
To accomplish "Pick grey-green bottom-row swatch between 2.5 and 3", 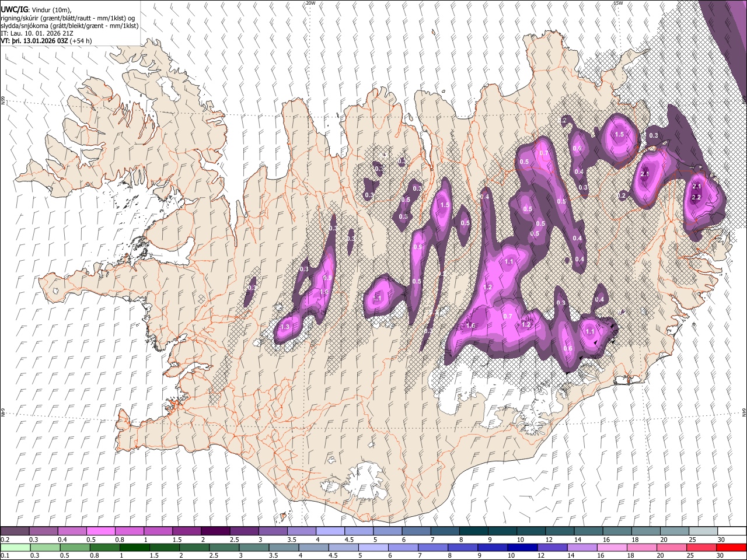I will 224,547.
